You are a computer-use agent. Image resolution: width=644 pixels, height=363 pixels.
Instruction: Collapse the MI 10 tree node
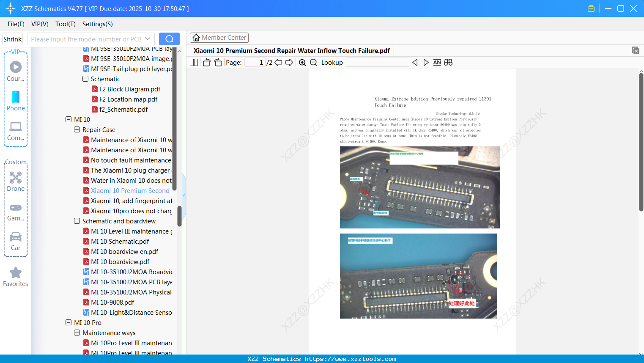point(69,120)
